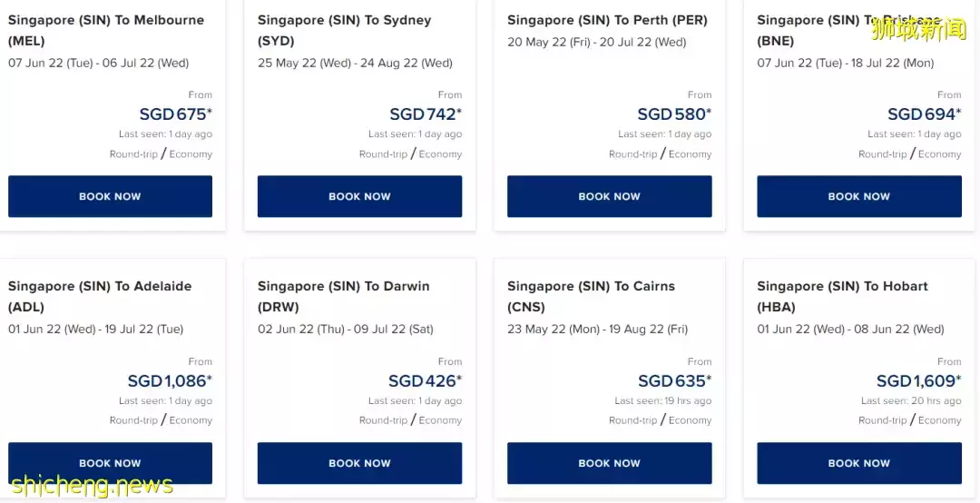Viewport: 980px width, 503px height.
Task: Click BOOK NOW for Melbourne flight
Action: pyautogui.click(x=110, y=196)
